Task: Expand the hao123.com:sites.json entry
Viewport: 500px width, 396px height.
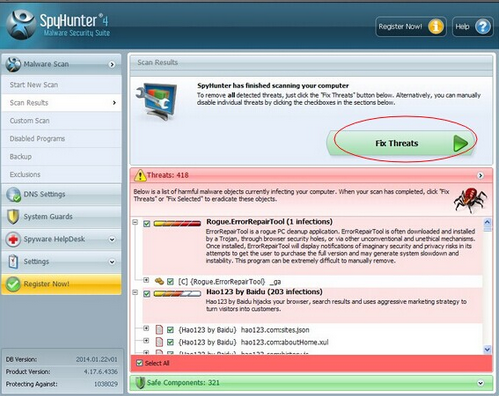Action: (146, 328)
